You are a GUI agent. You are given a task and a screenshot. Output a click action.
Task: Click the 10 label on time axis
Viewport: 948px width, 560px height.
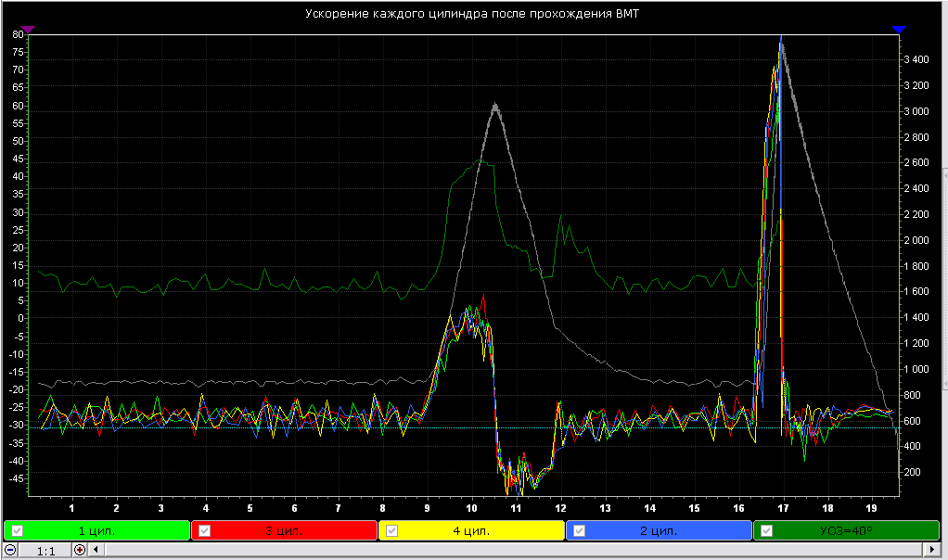pos(471,508)
